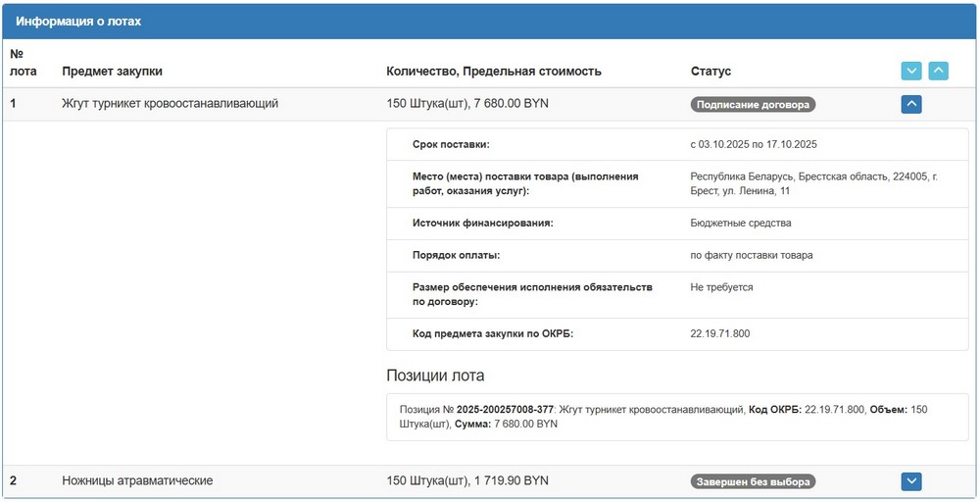980x502 pixels.
Task: Click the Подписание договора status badge
Action: 753,104
